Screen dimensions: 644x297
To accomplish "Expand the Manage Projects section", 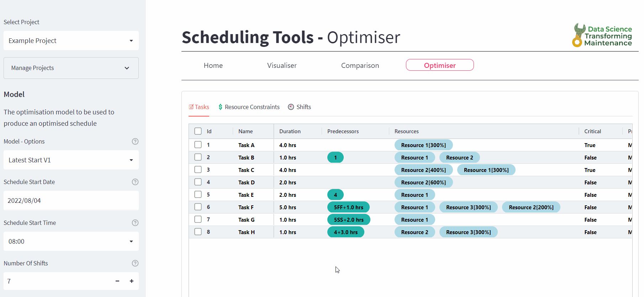I will pyautogui.click(x=71, y=68).
